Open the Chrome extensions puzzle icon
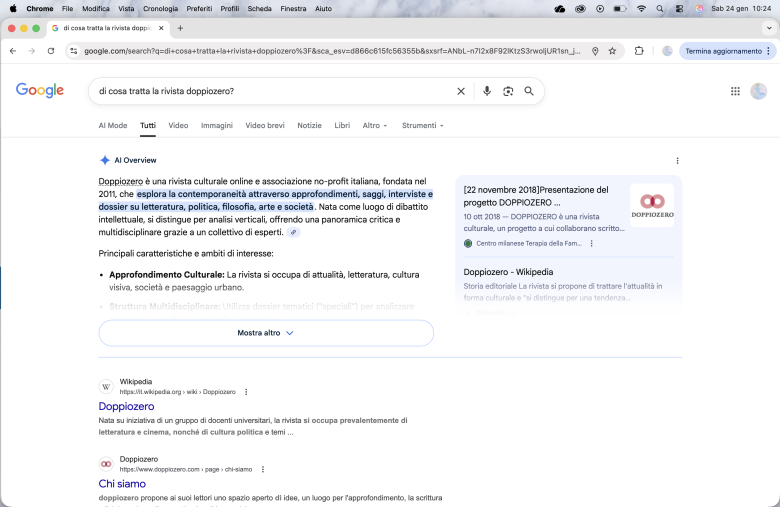 click(x=639, y=51)
